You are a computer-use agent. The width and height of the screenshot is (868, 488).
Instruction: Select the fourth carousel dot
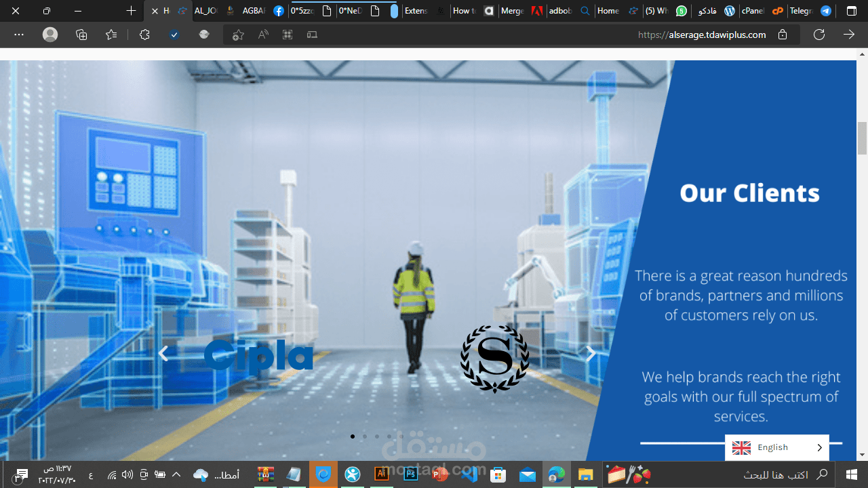click(389, 436)
